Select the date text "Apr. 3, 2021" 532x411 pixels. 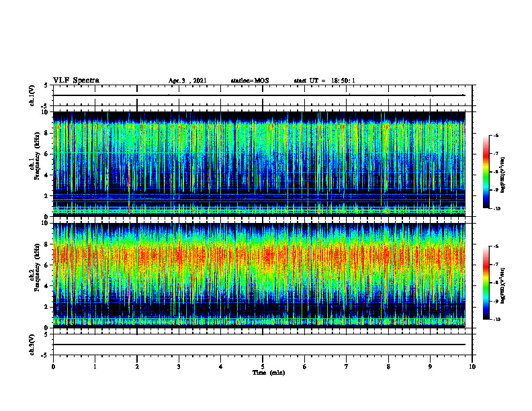click(x=187, y=81)
